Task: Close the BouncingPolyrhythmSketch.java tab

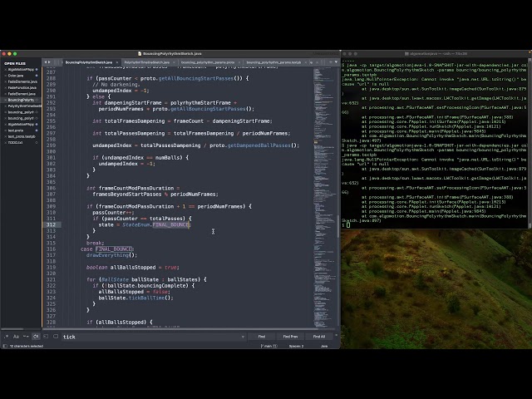Action: pos(117,62)
